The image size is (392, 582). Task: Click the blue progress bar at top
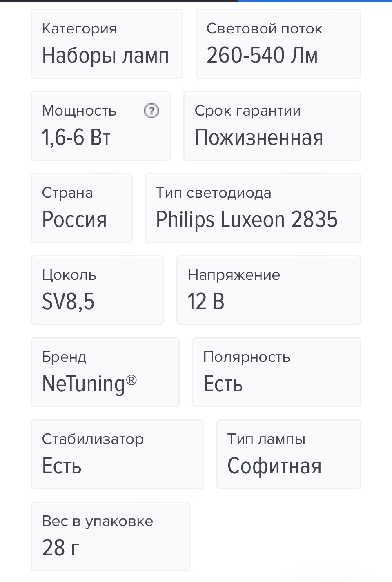pos(315,1)
